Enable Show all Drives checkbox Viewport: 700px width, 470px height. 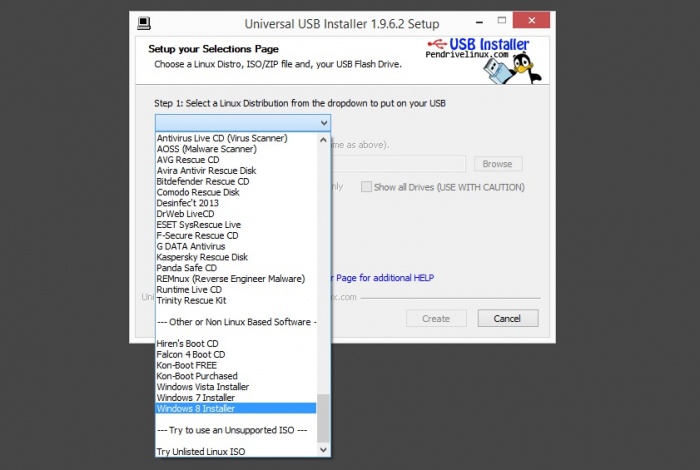click(x=366, y=187)
